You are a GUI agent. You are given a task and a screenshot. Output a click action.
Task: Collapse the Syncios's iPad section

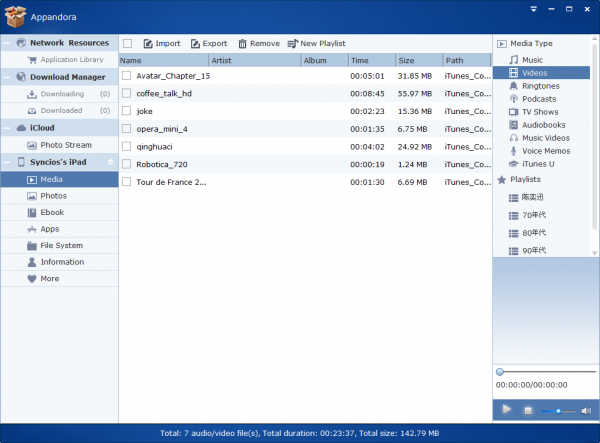click(110, 162)
